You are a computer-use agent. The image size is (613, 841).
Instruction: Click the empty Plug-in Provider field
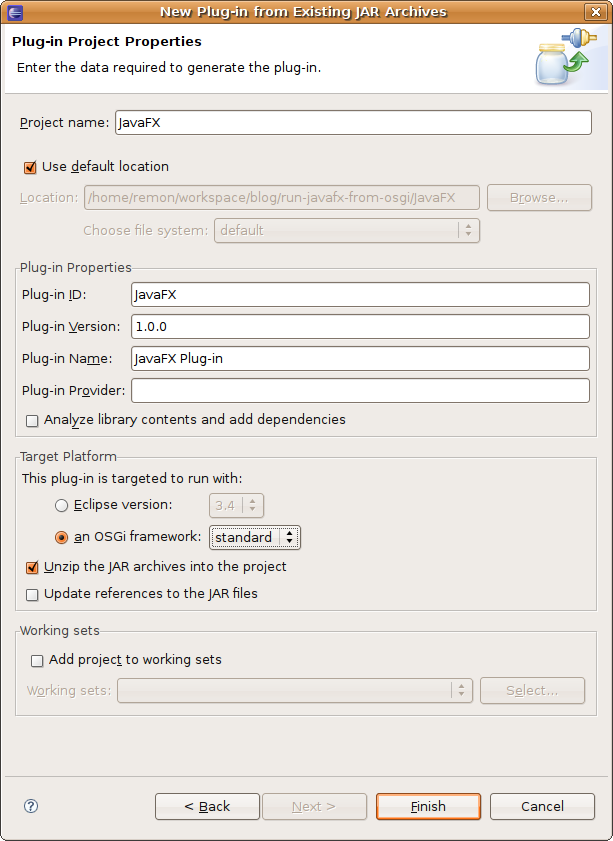pyautogui.click(x=360, y=390)
